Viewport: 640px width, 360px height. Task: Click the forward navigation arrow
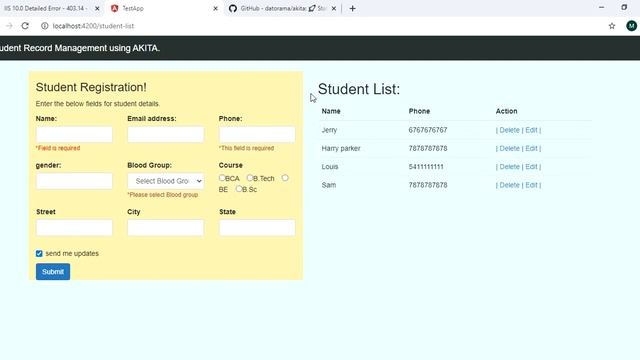(9, 26)
